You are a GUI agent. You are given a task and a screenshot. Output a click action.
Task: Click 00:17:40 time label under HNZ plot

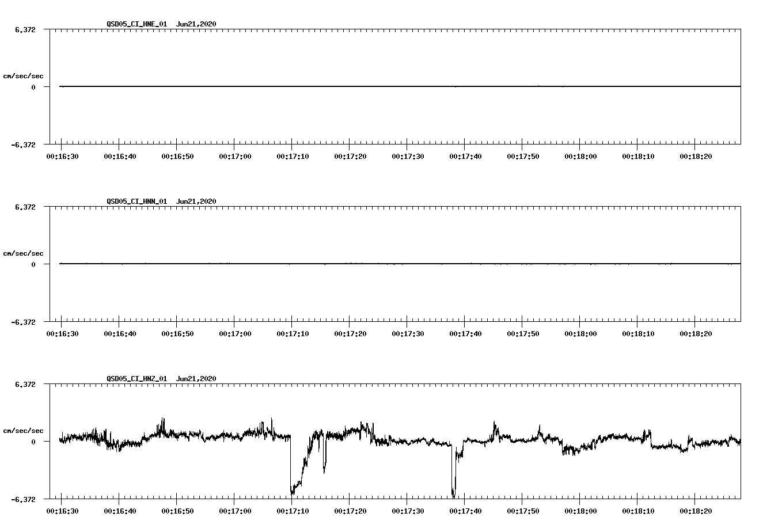coord(465,511)
